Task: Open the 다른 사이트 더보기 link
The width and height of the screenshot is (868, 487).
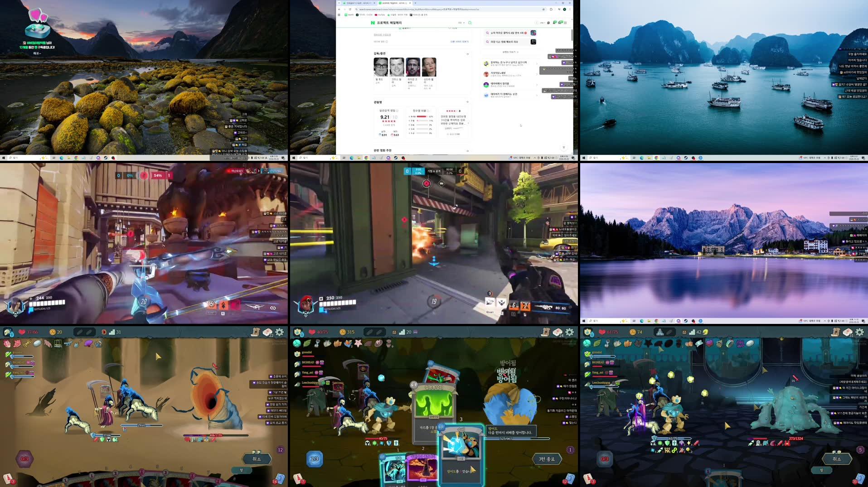Action: point(459,42)
